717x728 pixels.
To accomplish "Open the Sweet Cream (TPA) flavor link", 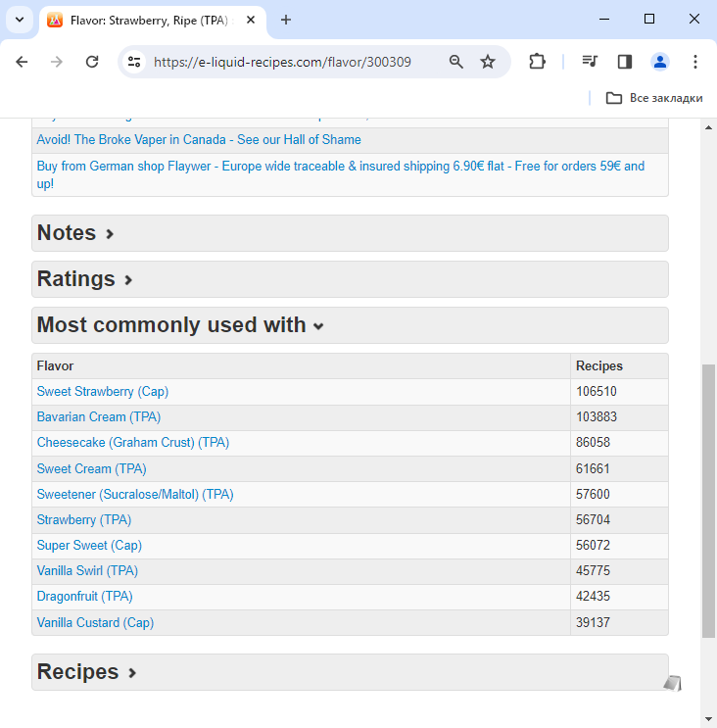I will tap(91, 469).
